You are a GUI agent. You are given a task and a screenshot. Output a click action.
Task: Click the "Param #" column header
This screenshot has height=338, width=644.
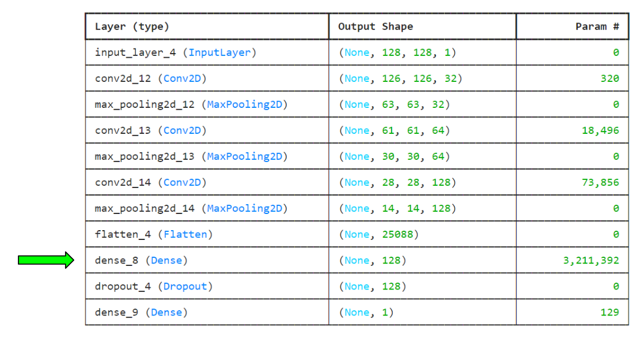coord(597,27)
